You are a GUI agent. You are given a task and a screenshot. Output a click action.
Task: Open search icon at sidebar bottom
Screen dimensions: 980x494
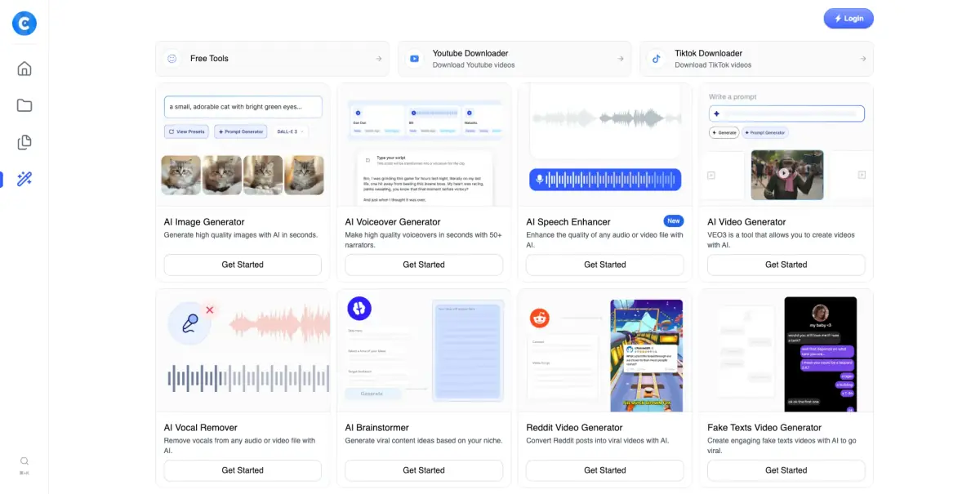pyautogui.click(x=24, y=461)
